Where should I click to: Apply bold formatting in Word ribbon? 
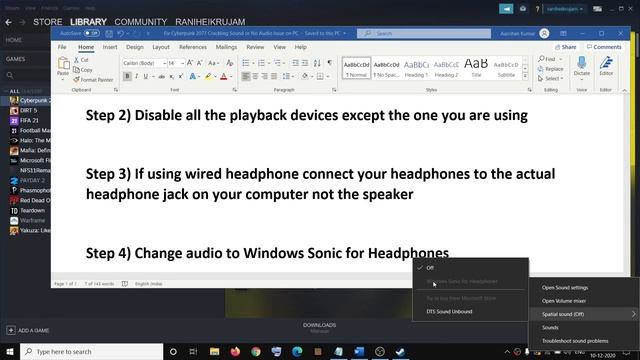tap(127, 76)
